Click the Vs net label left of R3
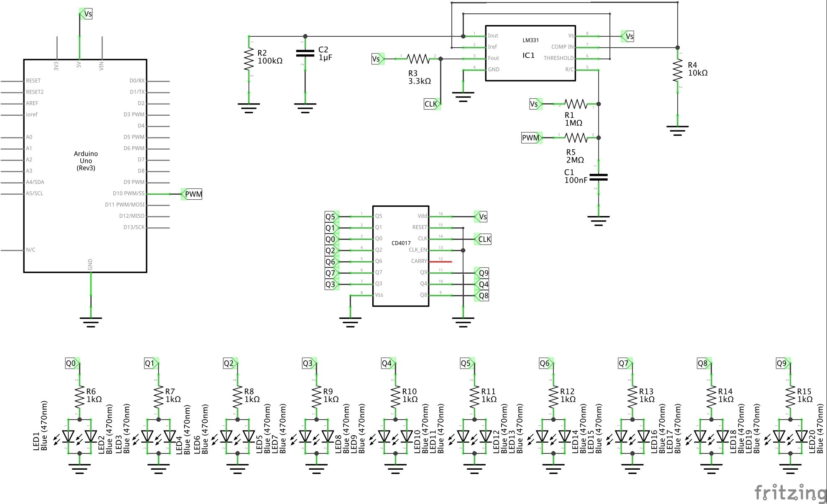The image size is (827, 504). click(378, 59)
